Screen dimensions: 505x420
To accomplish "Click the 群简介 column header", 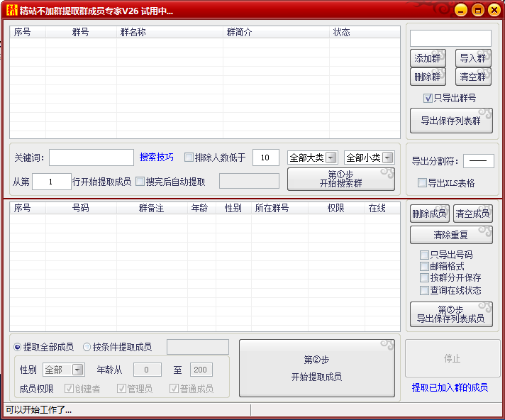I will click(x=276, y=32).
